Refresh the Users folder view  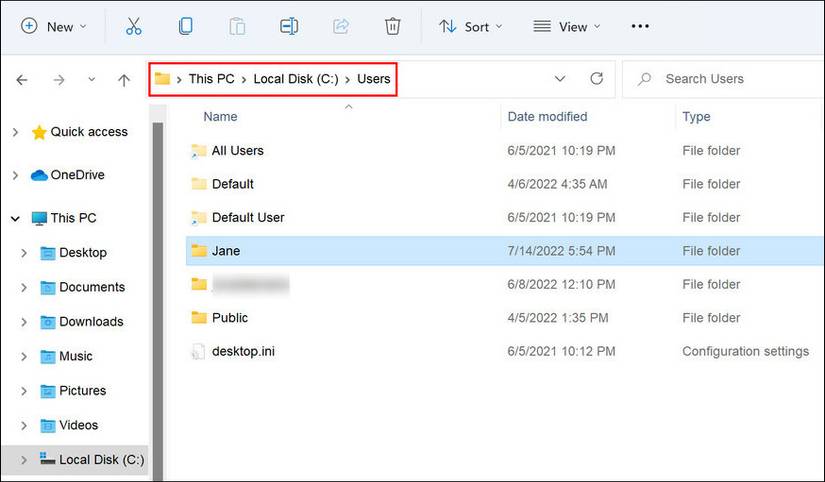click(596, 79)
